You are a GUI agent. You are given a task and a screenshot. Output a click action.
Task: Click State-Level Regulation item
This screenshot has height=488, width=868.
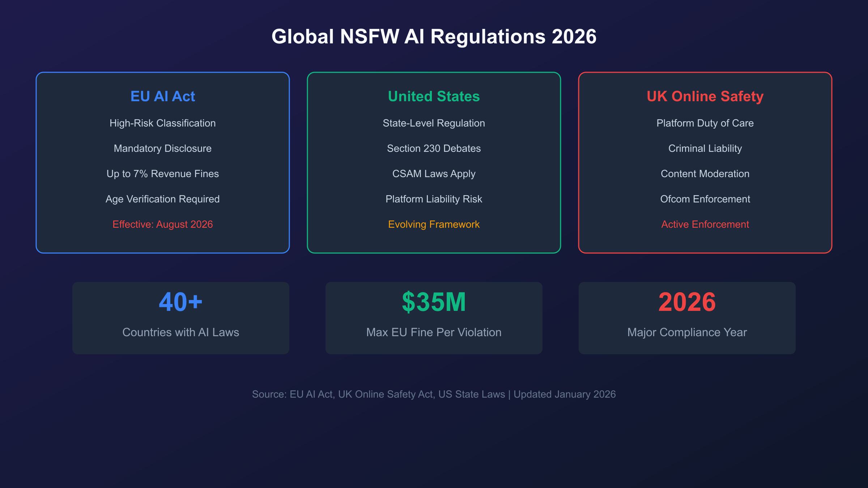coord(434,123)
